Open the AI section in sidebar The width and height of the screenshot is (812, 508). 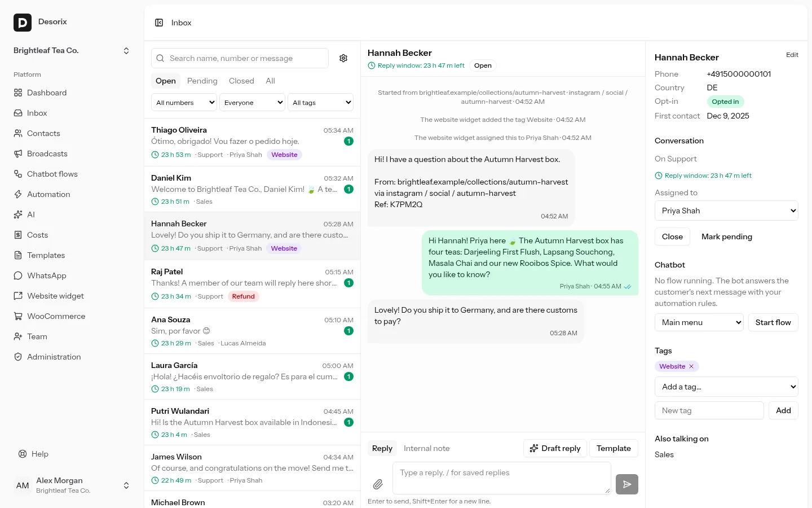click(72, 214)
